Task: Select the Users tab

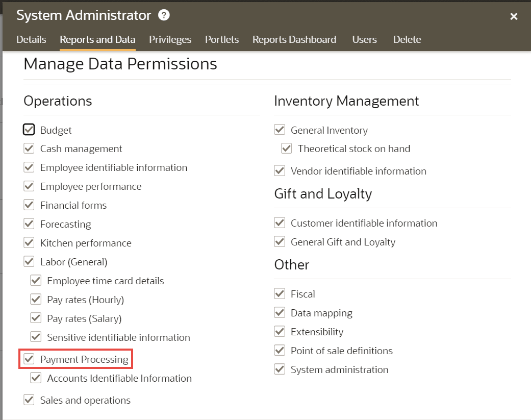Action: click(x=365, y=39)
